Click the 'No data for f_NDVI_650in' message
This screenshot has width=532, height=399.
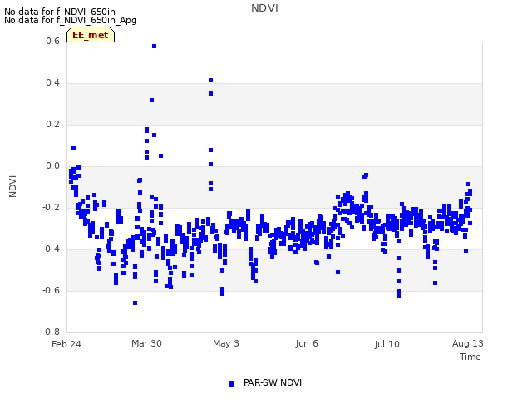tap(60, 12)
